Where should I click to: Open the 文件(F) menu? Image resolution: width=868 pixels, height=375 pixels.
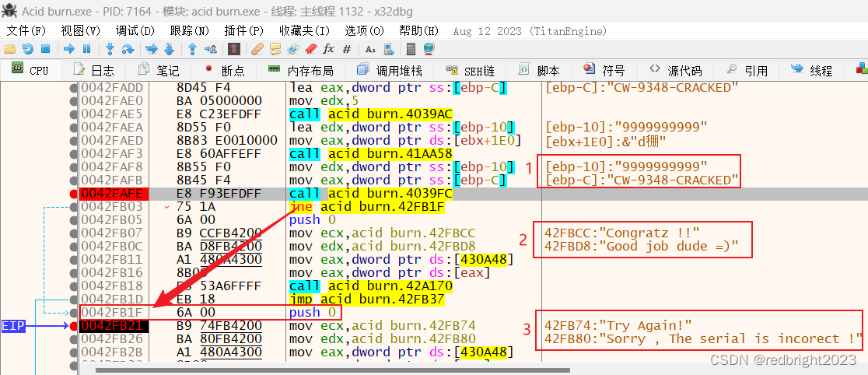(x=26, y=30)
